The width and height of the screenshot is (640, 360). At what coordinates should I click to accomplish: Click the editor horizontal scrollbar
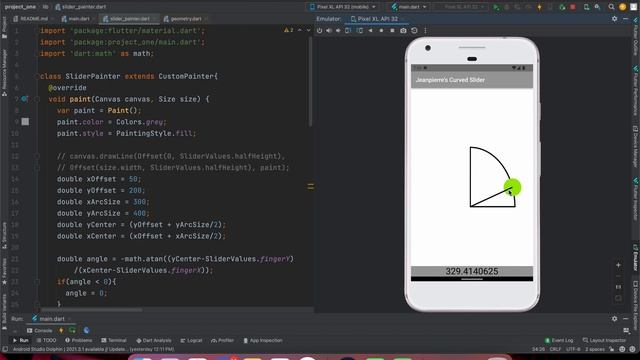(92, 310)
